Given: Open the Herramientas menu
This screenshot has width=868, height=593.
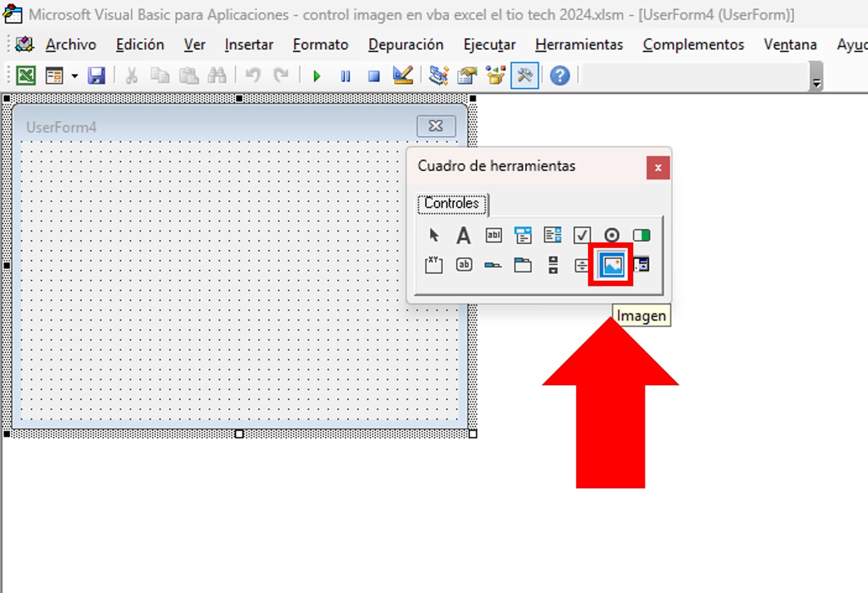Looking at the screenshot, I should pyautogui.click(x=579, y=45).
